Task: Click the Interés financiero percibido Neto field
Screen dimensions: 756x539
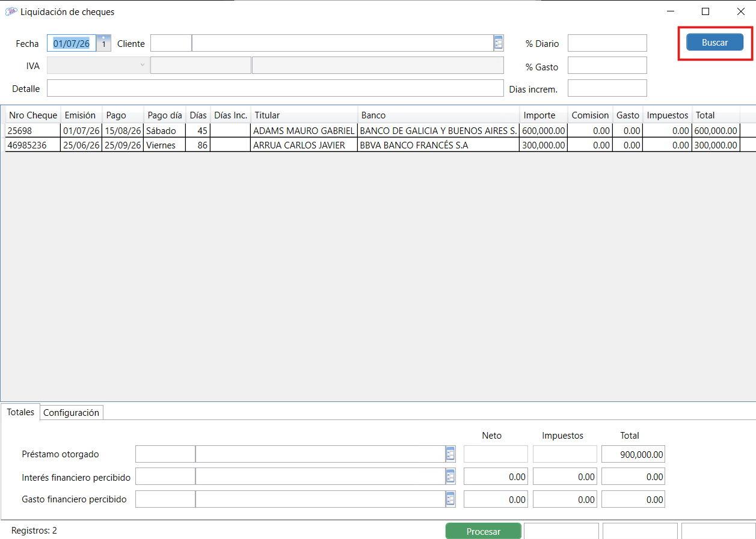Action: click(496, 477)
